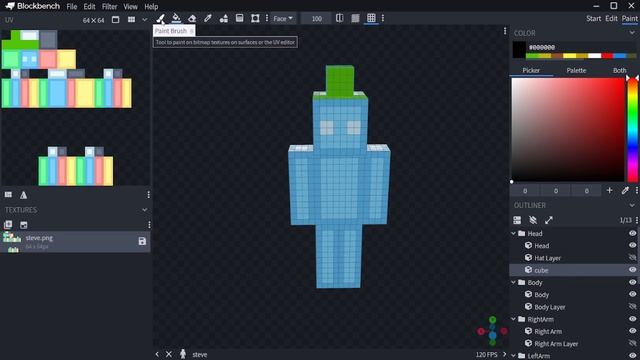This screenshot has height=360, width=640.
Task: Click the outliner expand-arrows icon
Action: [549, 220]
